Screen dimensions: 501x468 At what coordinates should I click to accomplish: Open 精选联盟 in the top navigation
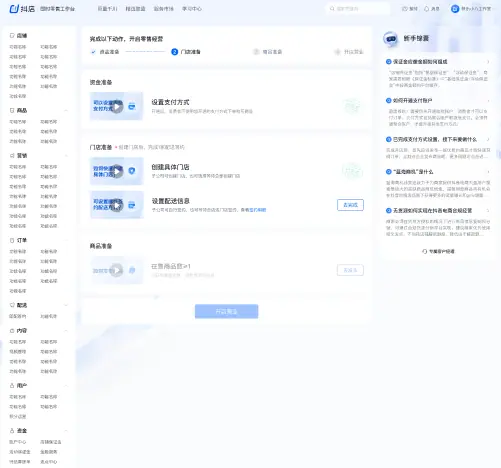pos(135,9)
